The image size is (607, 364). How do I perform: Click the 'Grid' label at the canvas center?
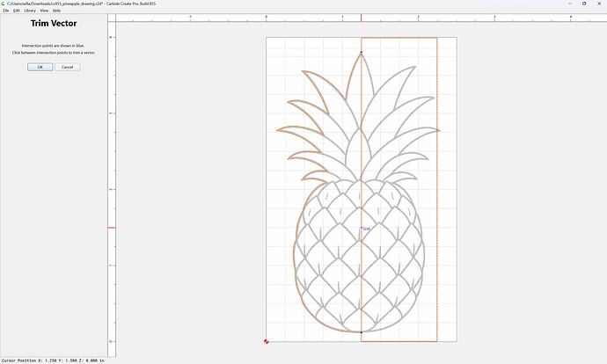[x=366, y=229]
